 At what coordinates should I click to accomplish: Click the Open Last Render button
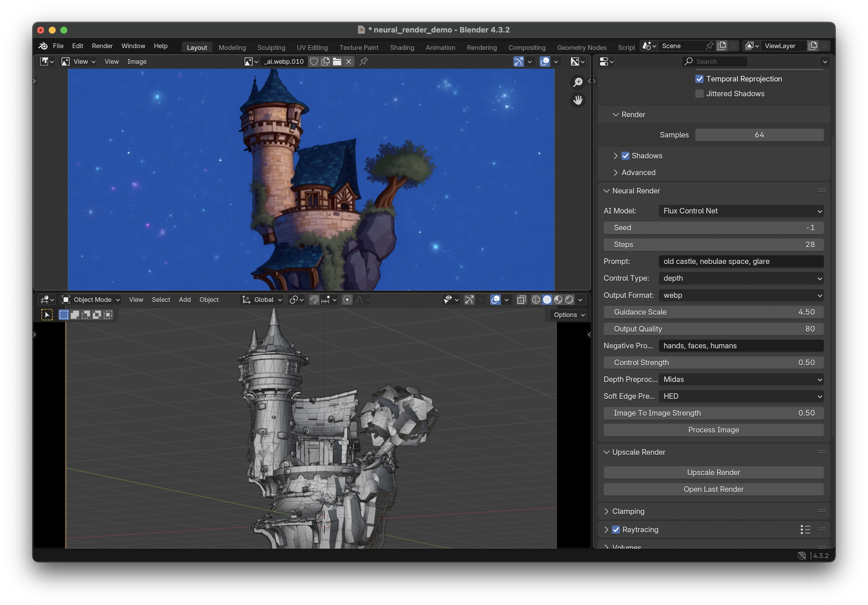coord(713,489)
